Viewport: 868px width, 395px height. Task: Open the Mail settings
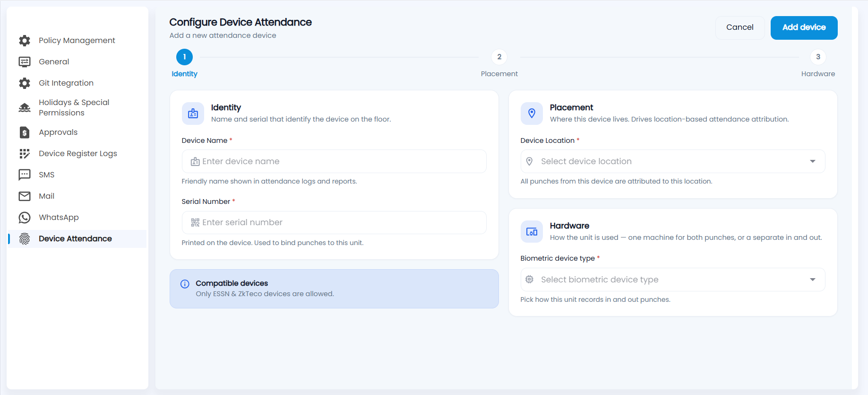pyautogui.click(x=77, y=196)
